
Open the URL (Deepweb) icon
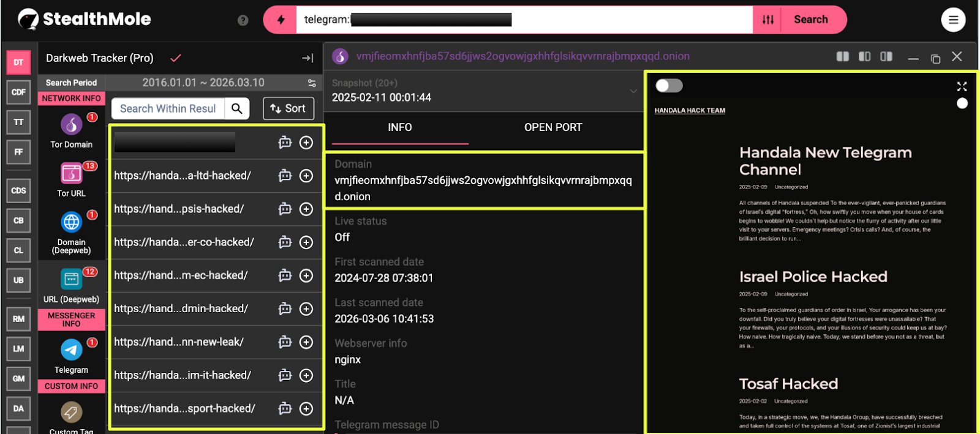[x=71, y=280]
